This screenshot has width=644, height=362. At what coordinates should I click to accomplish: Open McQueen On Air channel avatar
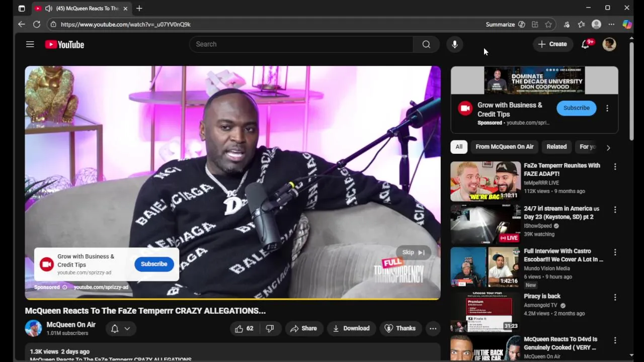pos(33,328)
